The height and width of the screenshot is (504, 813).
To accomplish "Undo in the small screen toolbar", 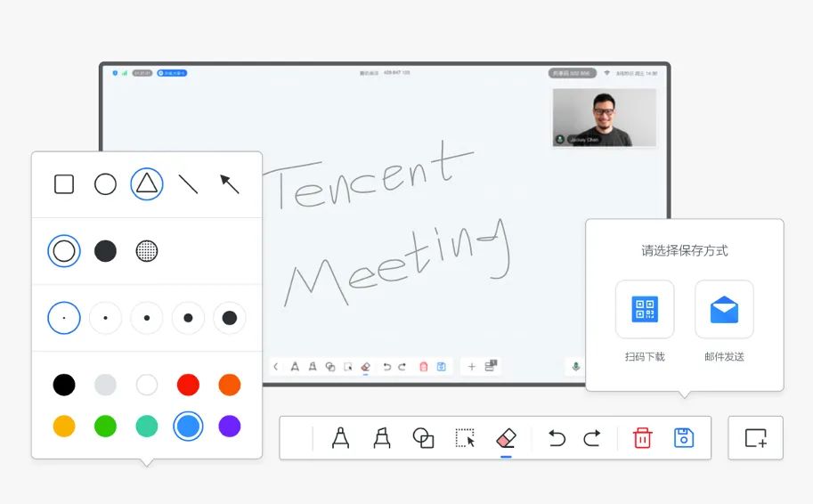I will (x=386, y=367).
